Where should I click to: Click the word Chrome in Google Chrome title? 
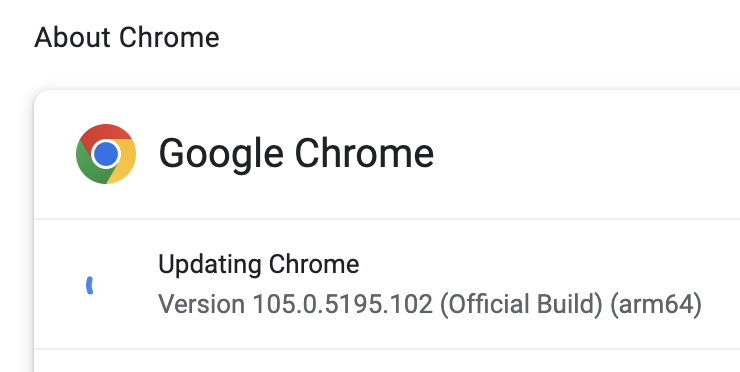(x=364, y=154)
